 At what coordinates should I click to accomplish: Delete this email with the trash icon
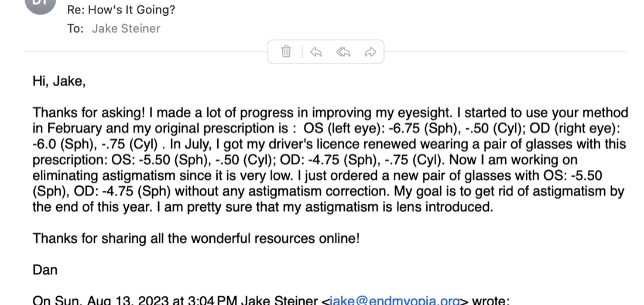tap(286, 52)
